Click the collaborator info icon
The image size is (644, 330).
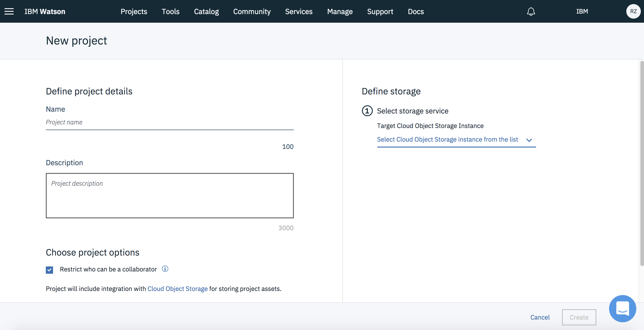[165, 269]
